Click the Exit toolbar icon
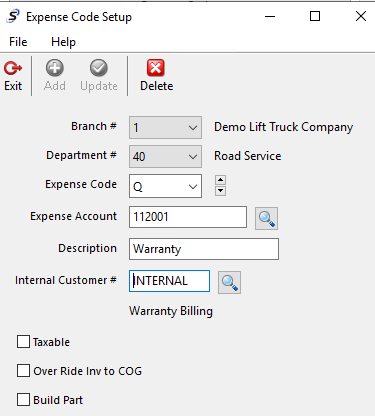The width and height of the screenshot is (375, 416). point(13,68)
